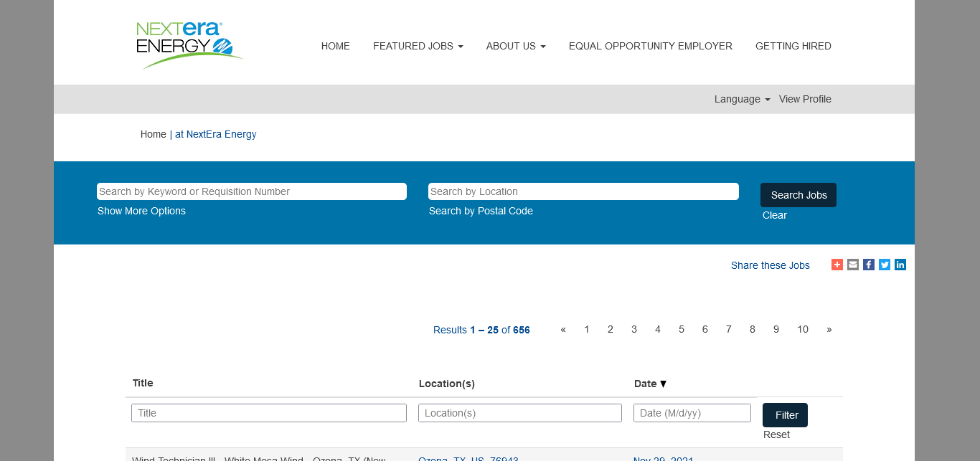
Task: Focus the keyword or requisition search field
Action: click(x=251, y=191)
